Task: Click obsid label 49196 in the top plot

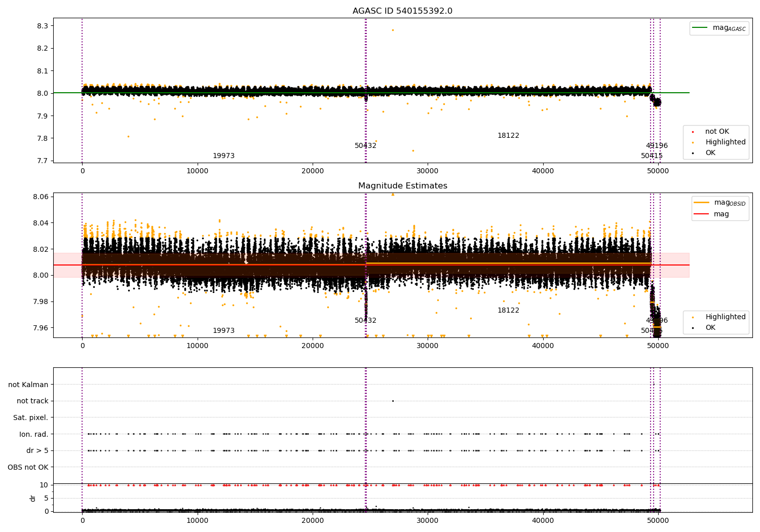Action: pos(657,146)
